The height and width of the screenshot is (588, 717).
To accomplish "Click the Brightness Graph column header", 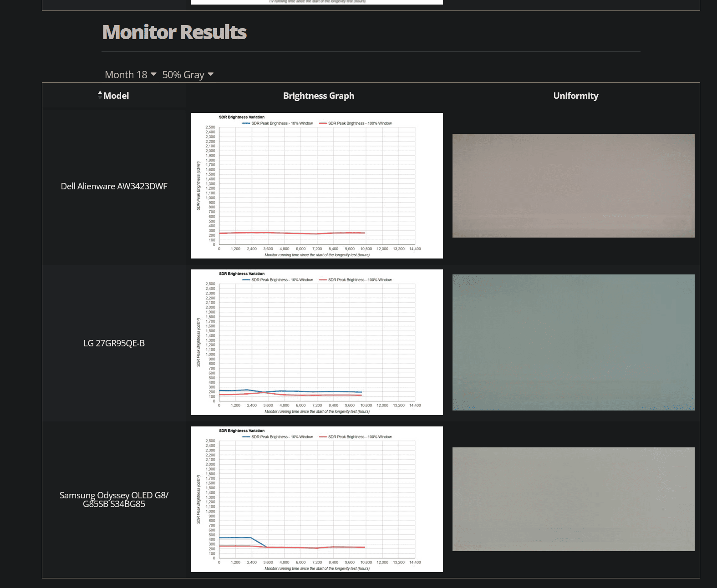I will point(319,96).
